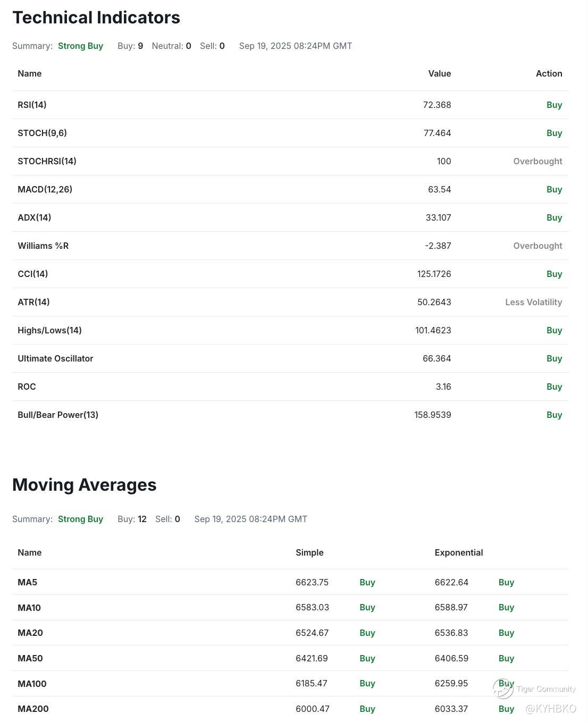Click the Tiger Community logo icon
588x722 pixels.
tap(502, 689)
